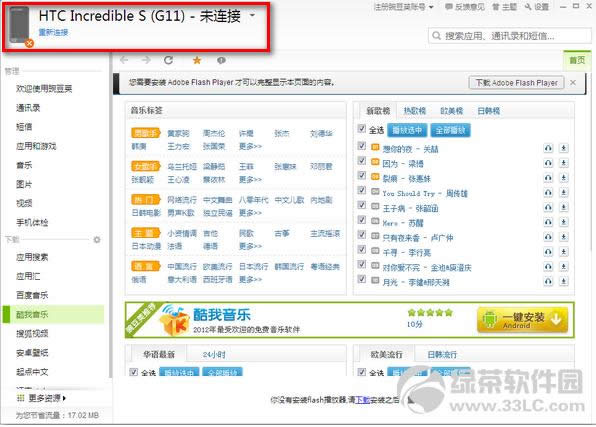
Task: Click the download icon beside first song
Action: pos(564,148)
